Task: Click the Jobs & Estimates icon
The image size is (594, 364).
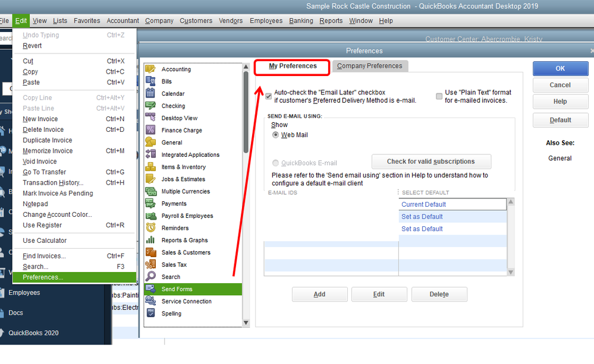Action: [150, 179]
